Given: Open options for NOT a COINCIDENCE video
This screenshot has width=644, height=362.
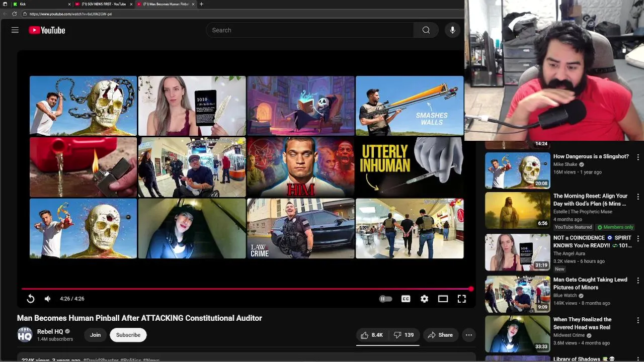Looking at the screenshot, I should [638, 238].
